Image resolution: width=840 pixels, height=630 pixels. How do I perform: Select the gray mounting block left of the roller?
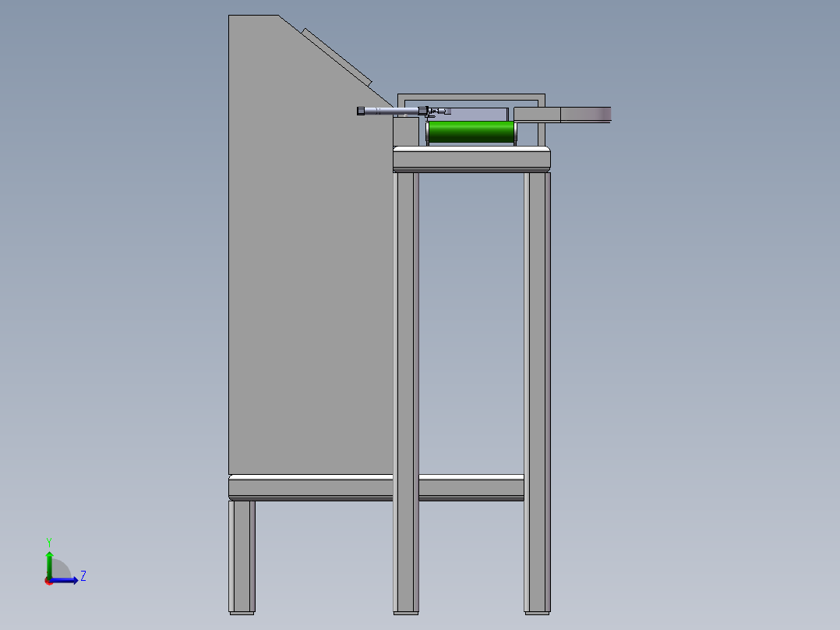pyautogui.click(x=404, y=132)
